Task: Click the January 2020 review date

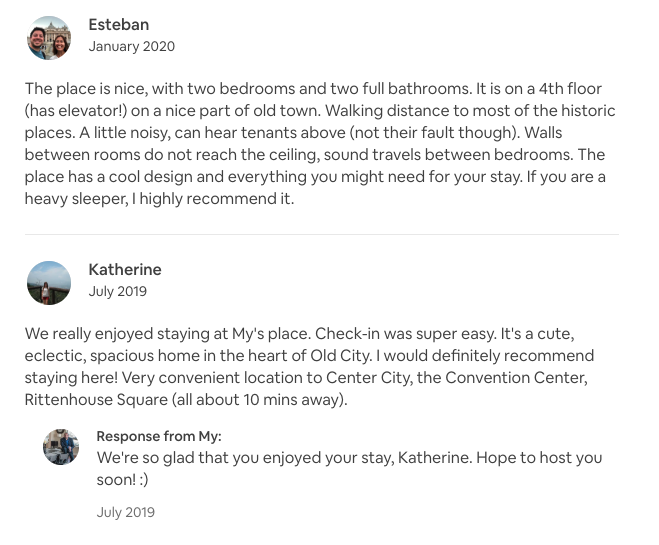Action: tap(132, 46)
